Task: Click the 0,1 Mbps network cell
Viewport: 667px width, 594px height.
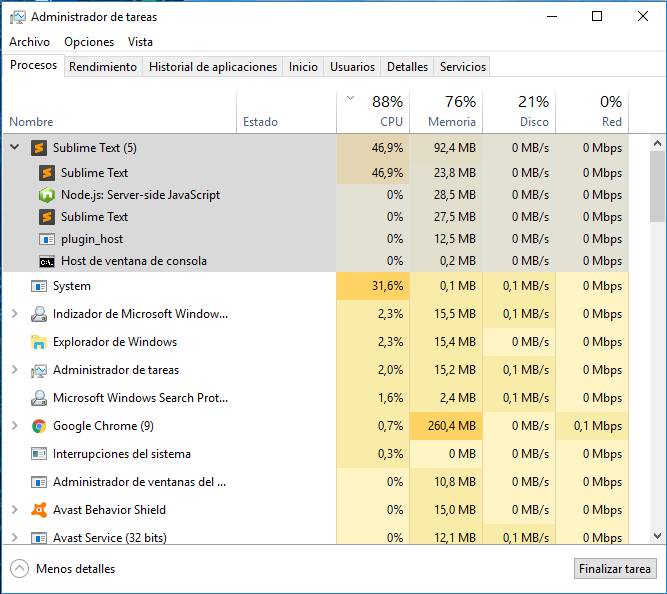Action: click(592, 426)
